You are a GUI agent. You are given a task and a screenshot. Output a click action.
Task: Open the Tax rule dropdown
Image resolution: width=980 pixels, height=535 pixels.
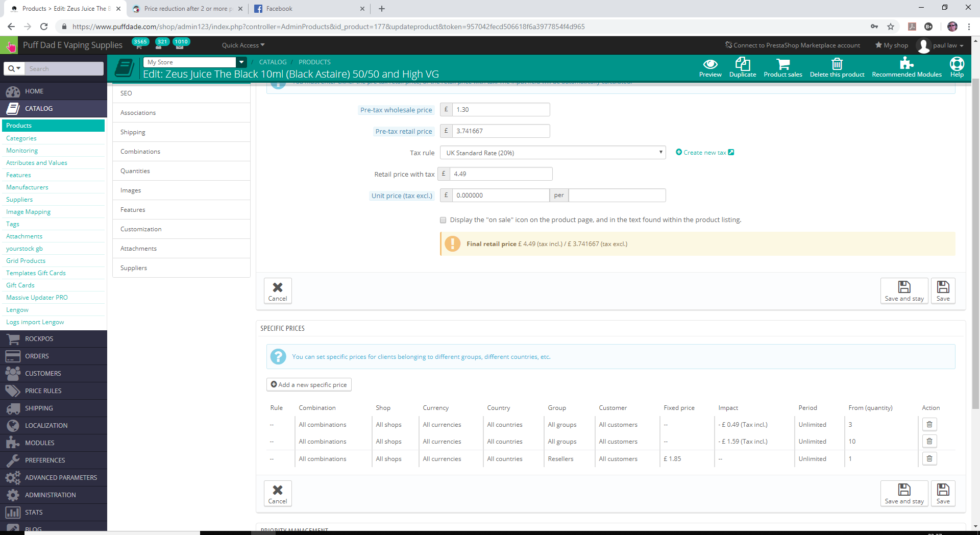553,153
